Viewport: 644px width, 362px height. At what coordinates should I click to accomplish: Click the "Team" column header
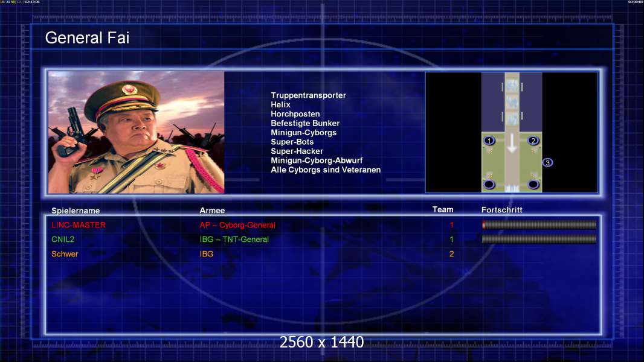point(443,209)
